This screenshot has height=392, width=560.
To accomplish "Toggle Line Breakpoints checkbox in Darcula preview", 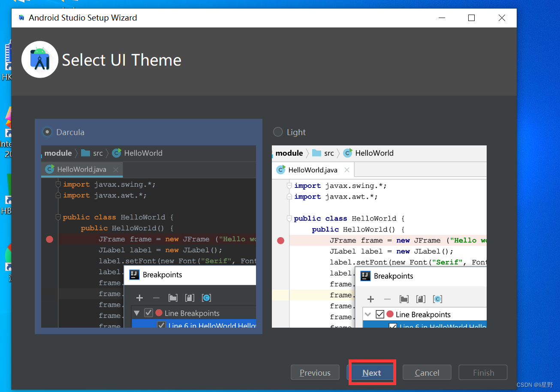I will tap(148, 313).
